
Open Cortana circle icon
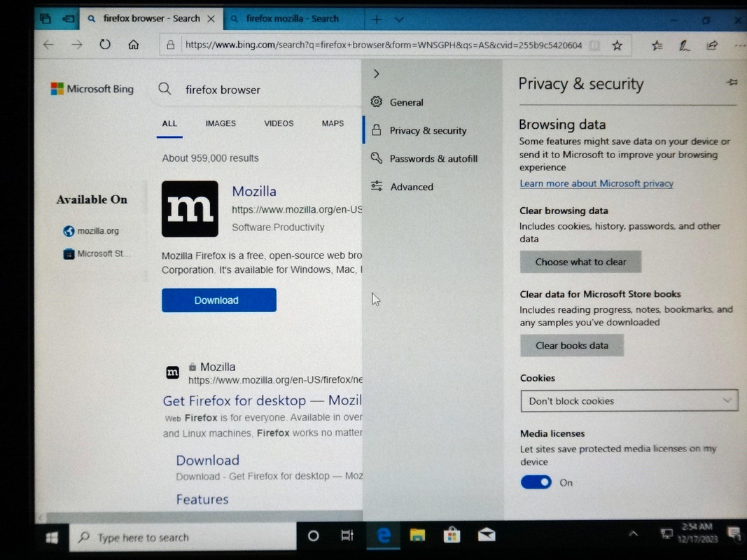click(x=314, y=536)
